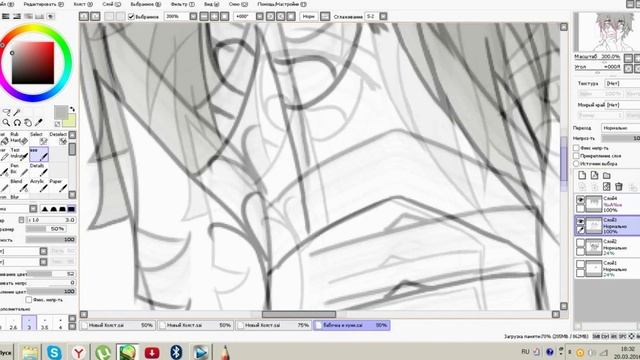This screenshot has width=640, height=360.
Task: Select brush size 4 preset
Action: click(60, 323)
